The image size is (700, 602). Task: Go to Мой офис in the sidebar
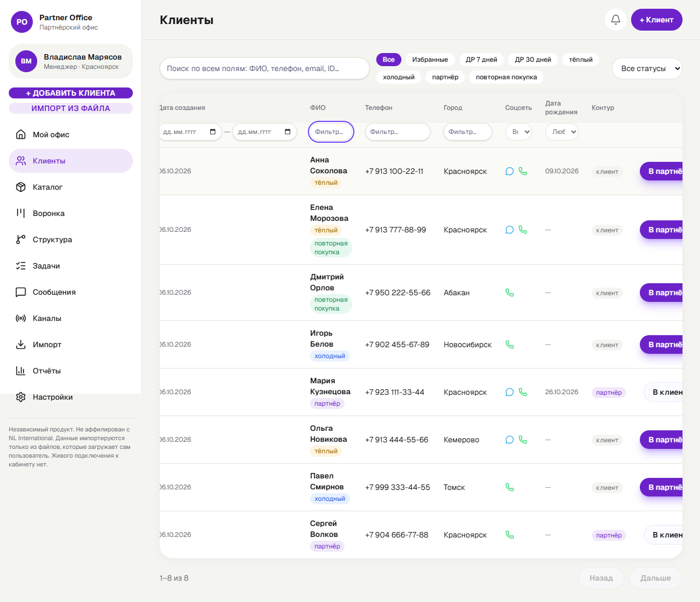tap(71, 135)
